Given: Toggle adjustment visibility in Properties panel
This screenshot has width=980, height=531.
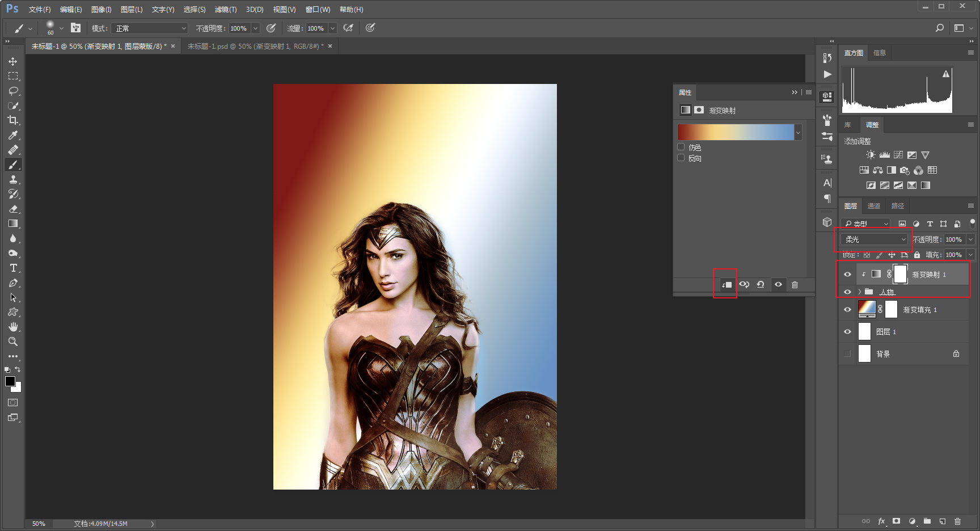Looking at the screenshot, I should (778, 285).
